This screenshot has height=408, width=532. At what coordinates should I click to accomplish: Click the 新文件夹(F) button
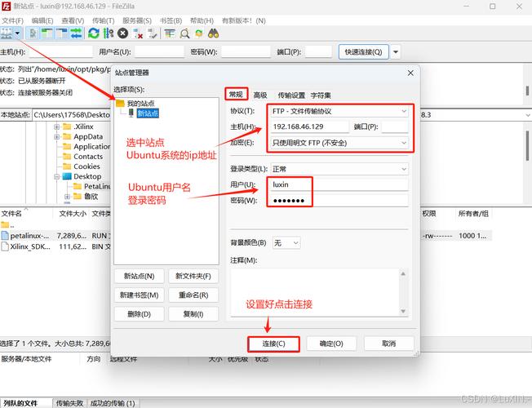pos(193,276)
